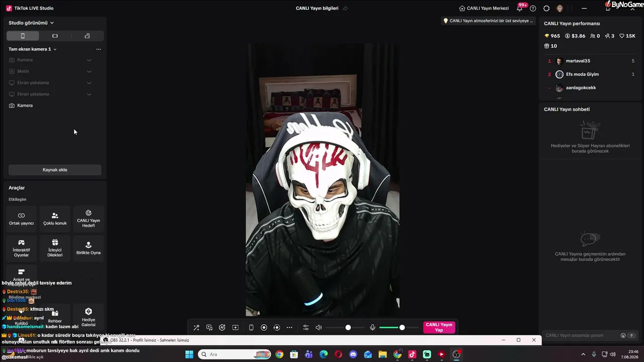Click the Windows taskbar search box
Screen dimensions: 644x362
(235, 354)
